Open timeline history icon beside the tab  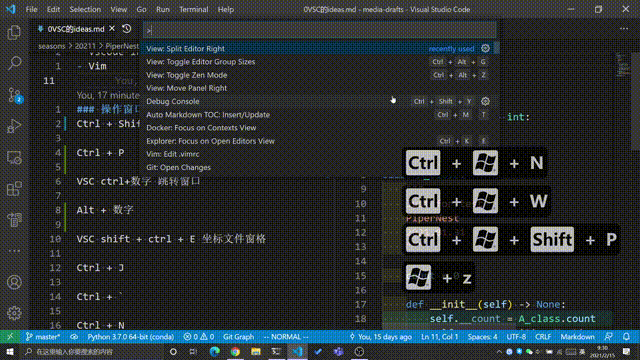127,29
